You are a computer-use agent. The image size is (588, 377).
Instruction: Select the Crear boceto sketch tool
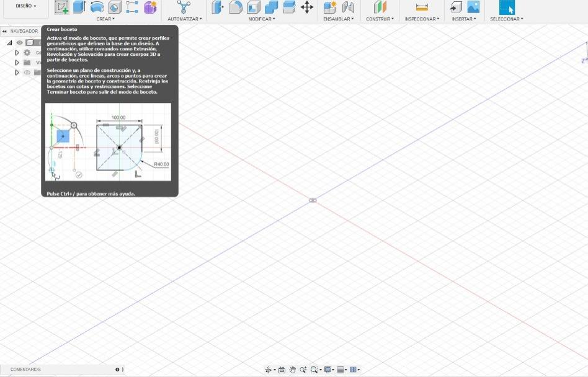[x=61, y=7]
